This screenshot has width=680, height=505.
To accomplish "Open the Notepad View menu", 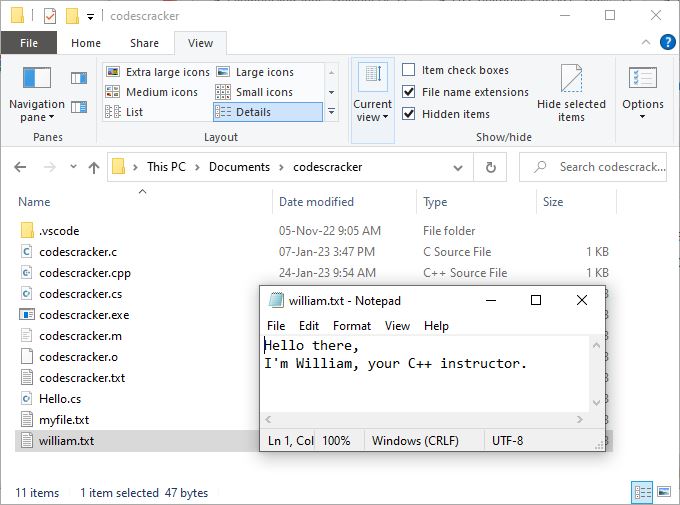I will 397,326.
